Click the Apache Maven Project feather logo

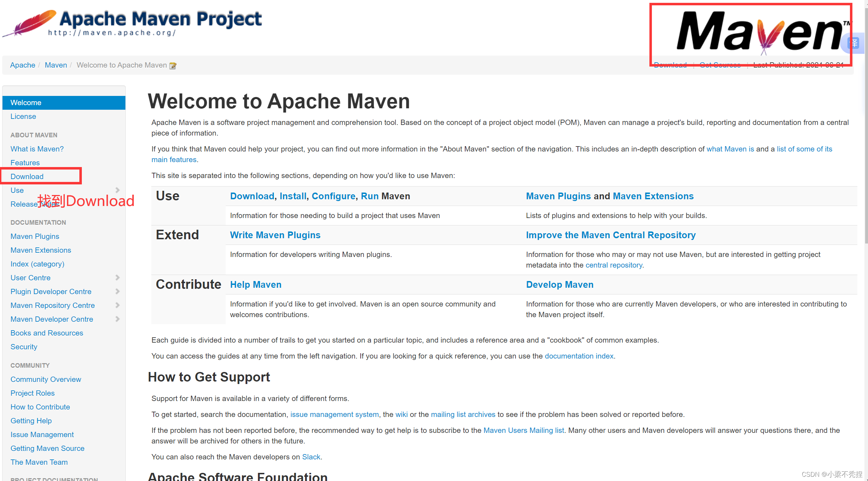132,23
